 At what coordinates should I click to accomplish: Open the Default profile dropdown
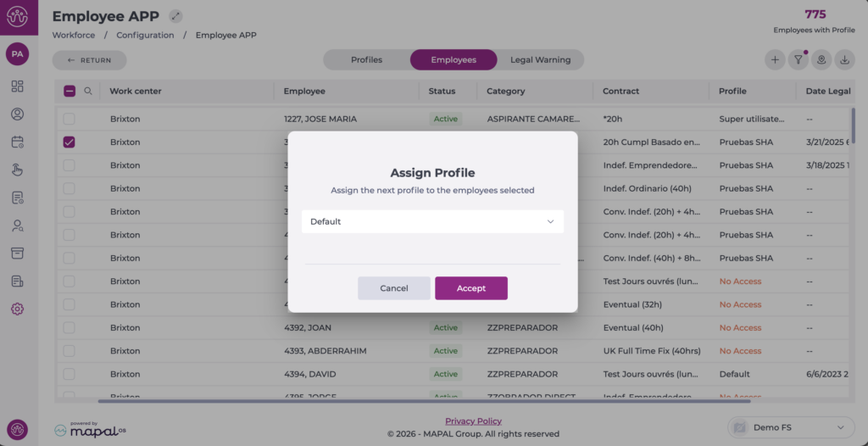pos(432,221)
